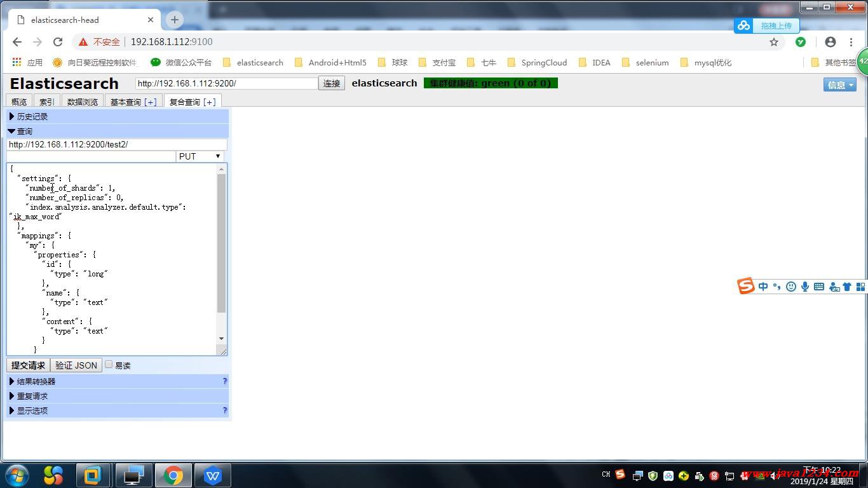Click the browser forward arrow
The height and width of the screenshot is (488, 868).
point(37,42)
